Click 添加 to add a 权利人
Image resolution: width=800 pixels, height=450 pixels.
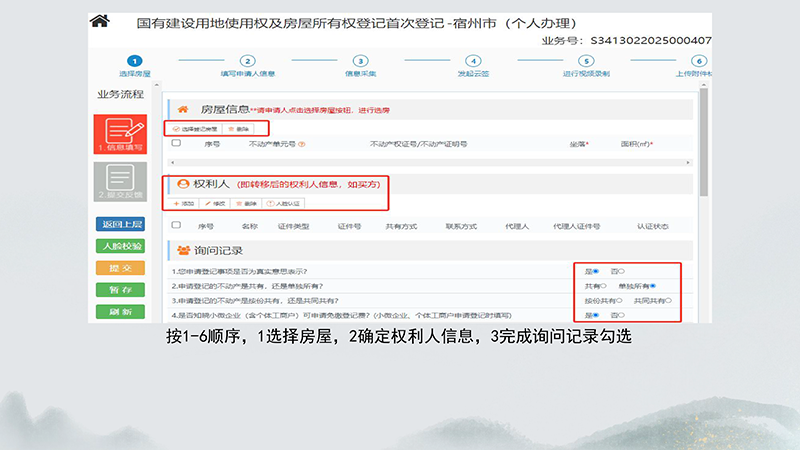pyautogui.click(x=183, y=203)
